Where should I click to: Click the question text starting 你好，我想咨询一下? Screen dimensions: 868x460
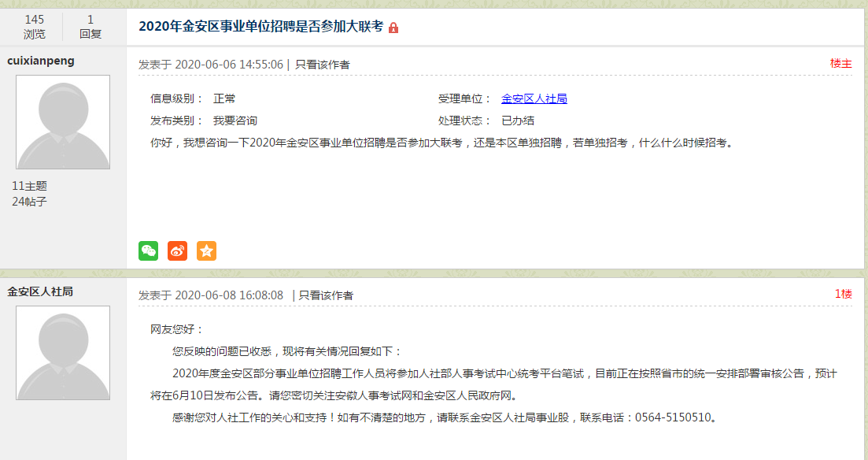443,143
